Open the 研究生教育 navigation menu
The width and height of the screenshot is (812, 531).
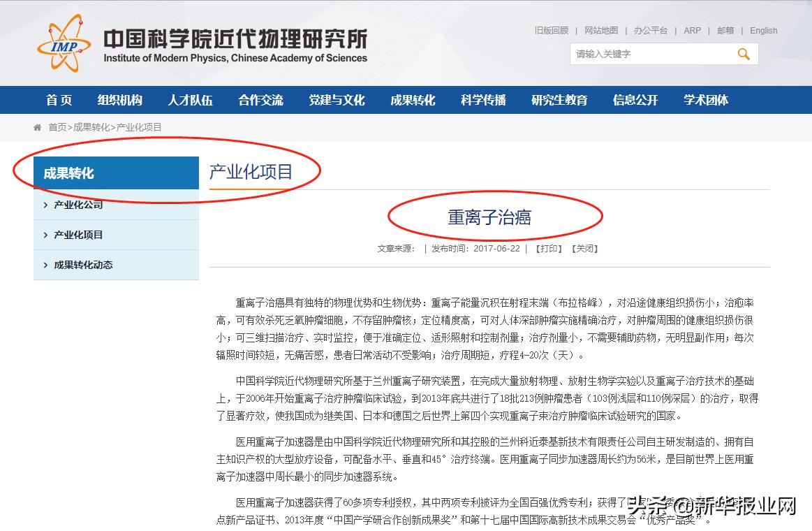[x=559, y=100]
